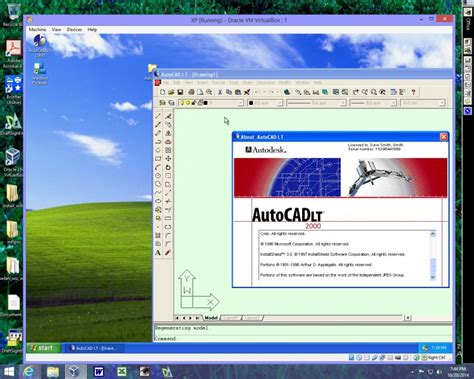Click the Windows 8 Start button
This screenshot has height=379, width=474.
point(9,371)
